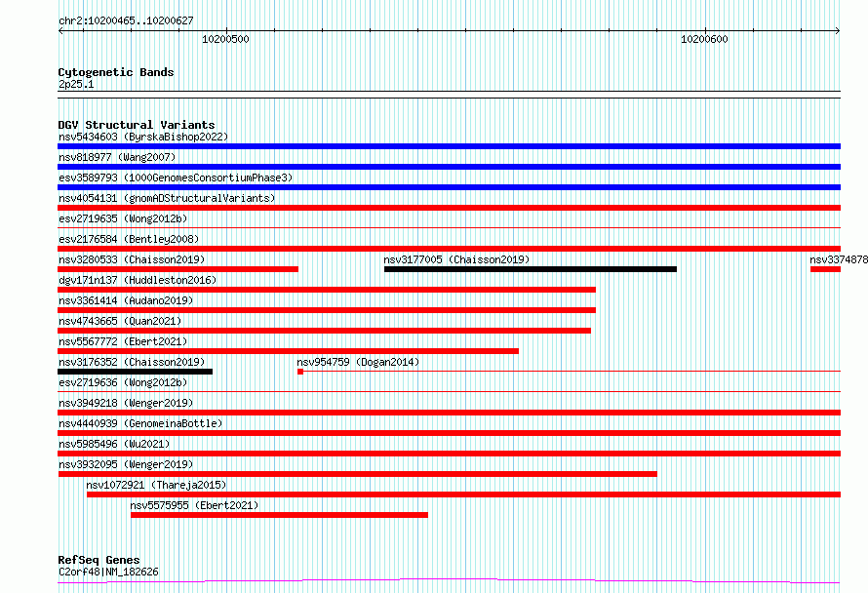
Task: Click the chr2:10200465..10200627 region label
Action: [x=126, y=21]
